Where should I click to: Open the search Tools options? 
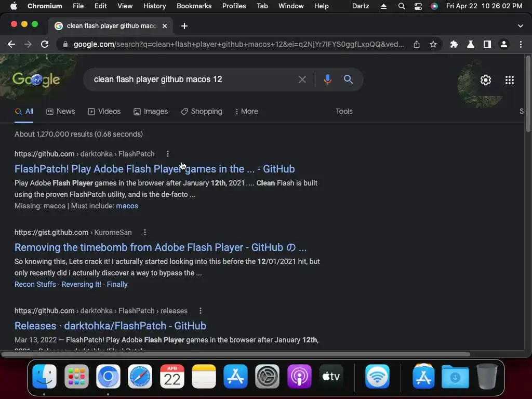click(344, 111)
